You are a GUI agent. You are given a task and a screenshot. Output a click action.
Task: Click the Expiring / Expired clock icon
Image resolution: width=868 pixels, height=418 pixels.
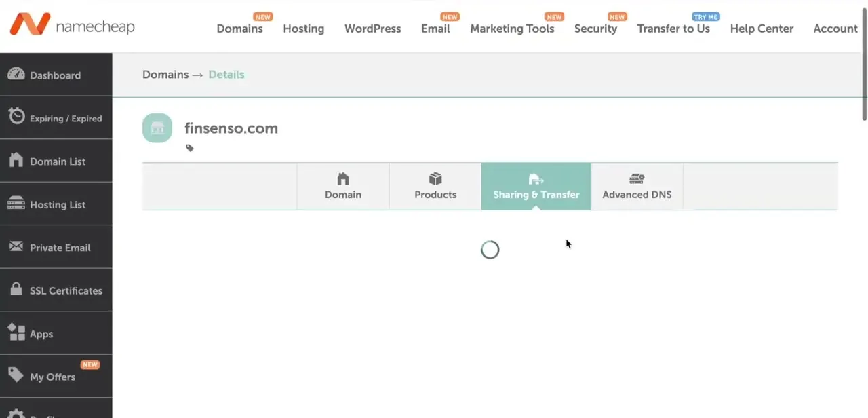17,116
